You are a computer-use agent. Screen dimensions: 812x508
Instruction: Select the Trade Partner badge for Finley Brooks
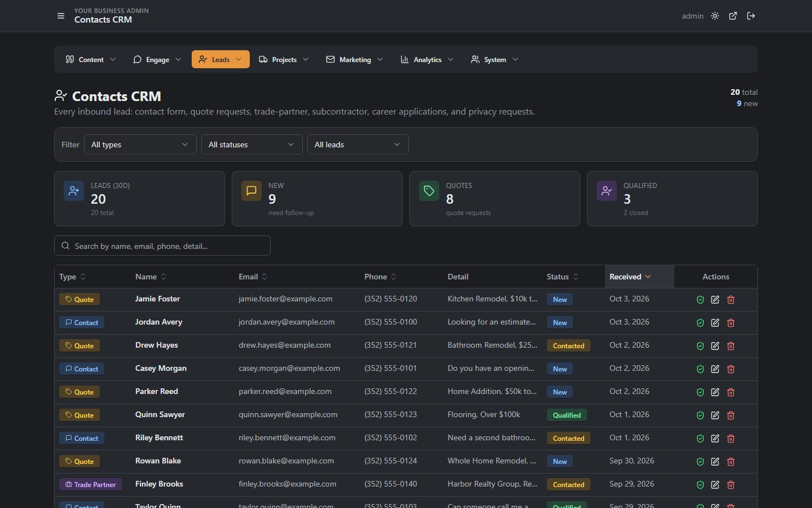(90, 484)
